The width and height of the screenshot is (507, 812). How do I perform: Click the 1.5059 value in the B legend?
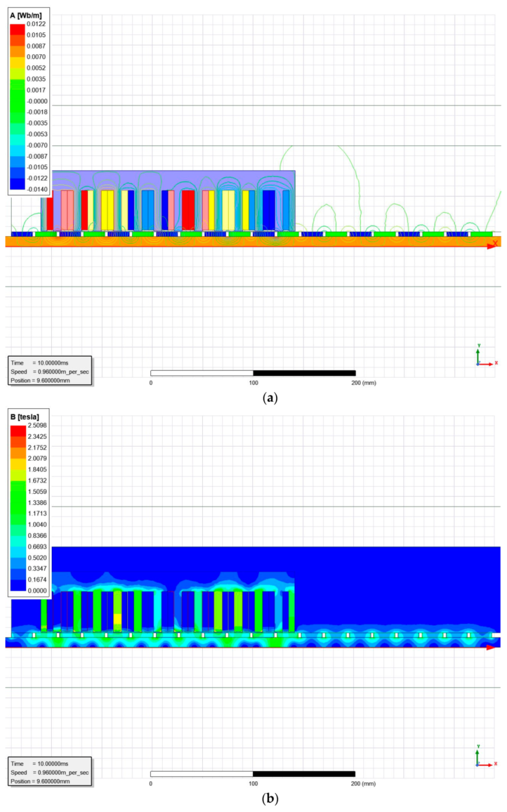click(37, 491)
